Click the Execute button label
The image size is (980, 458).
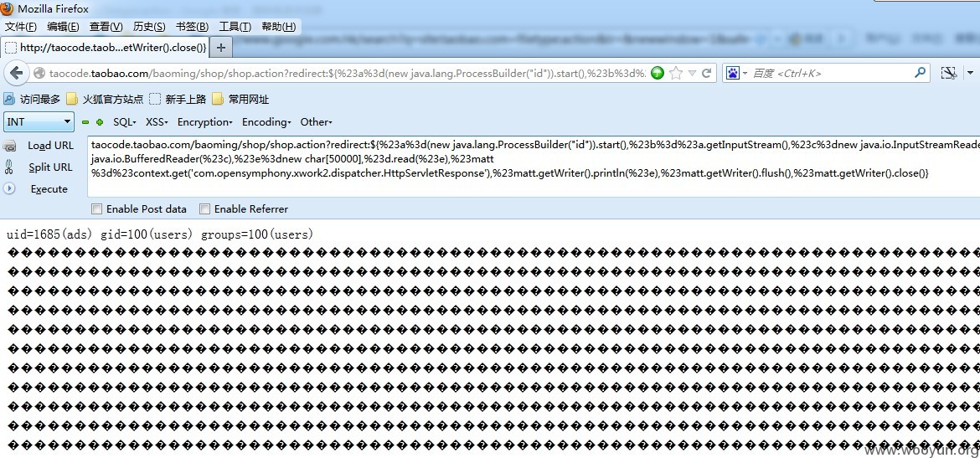pos(49,188)
